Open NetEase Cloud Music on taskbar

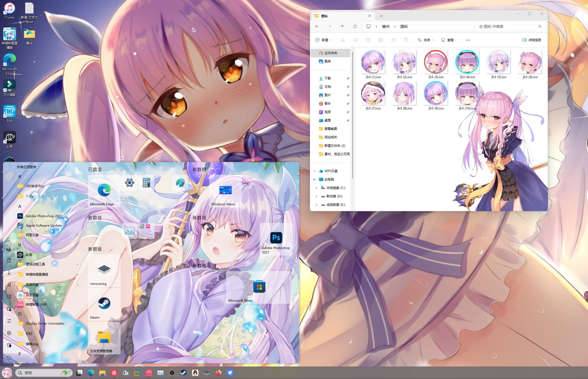point(114,373)
